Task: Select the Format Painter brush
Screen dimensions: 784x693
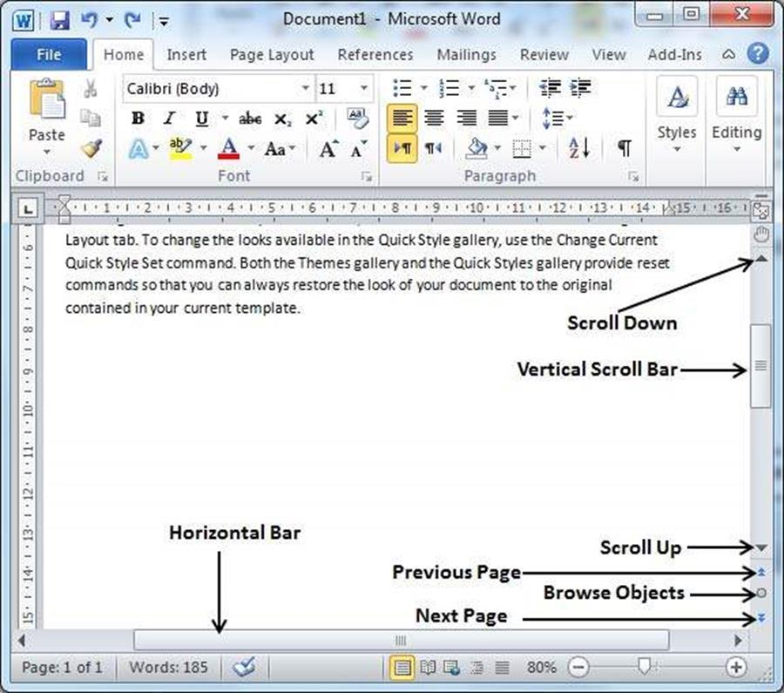Action: point(91,148)
